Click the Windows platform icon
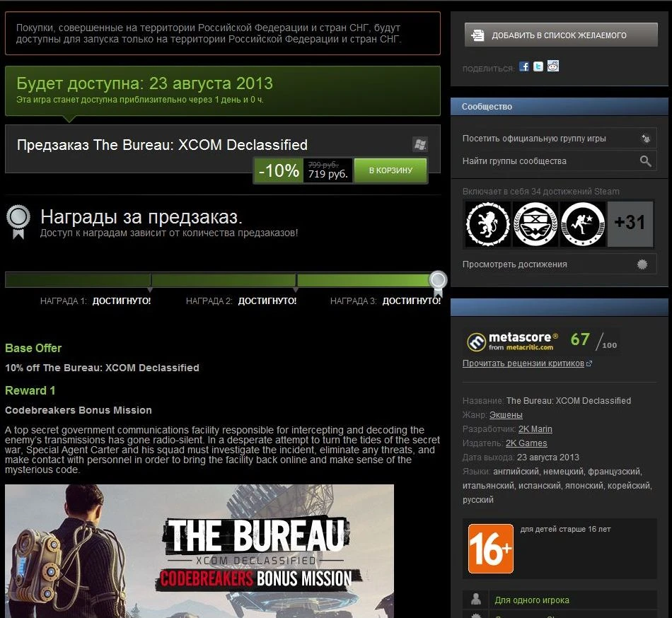This screenshot has height=618, width=672. pyautogui.click(x=420, y=144)
